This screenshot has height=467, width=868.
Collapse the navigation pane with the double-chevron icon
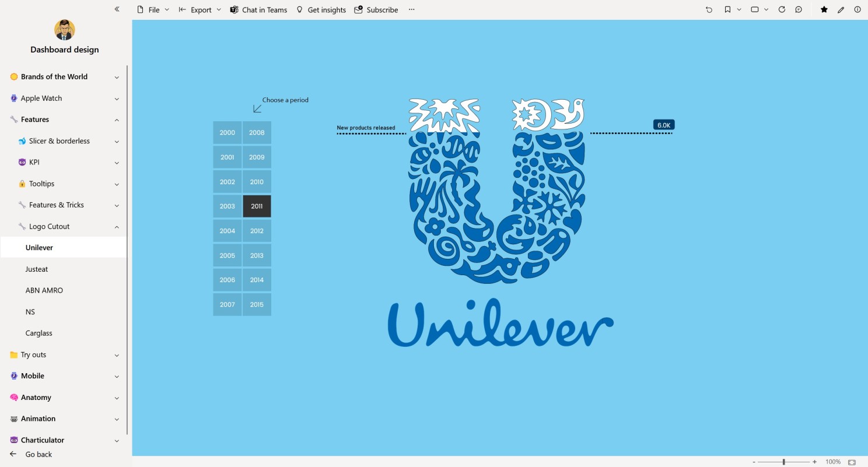point(117,9)
